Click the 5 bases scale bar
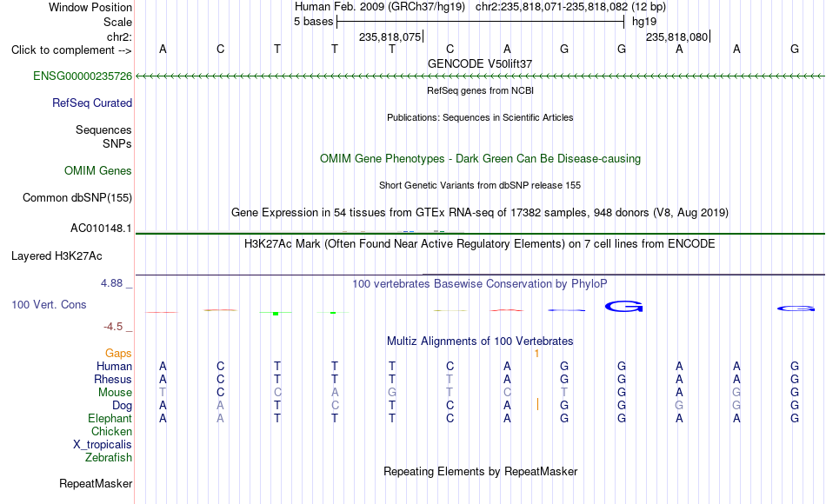The height and width of the screenshot is (504, 826). (481, 22)
